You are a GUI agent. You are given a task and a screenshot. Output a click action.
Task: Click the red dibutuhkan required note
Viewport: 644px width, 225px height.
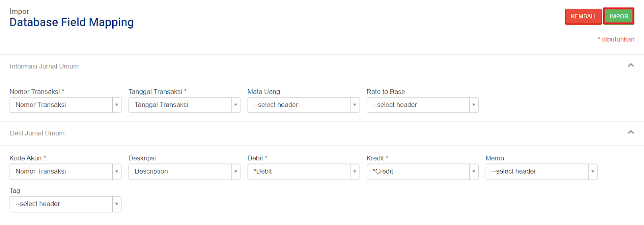tap(616, 39)
